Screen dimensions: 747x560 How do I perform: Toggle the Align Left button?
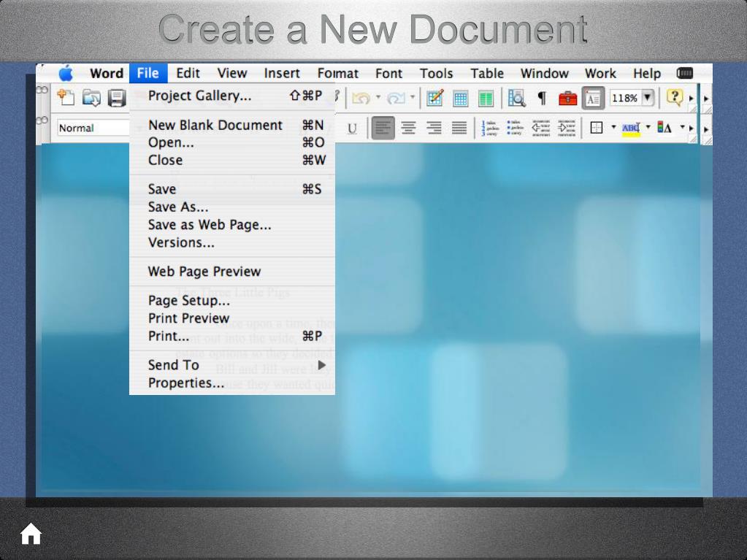coord(383,128)
